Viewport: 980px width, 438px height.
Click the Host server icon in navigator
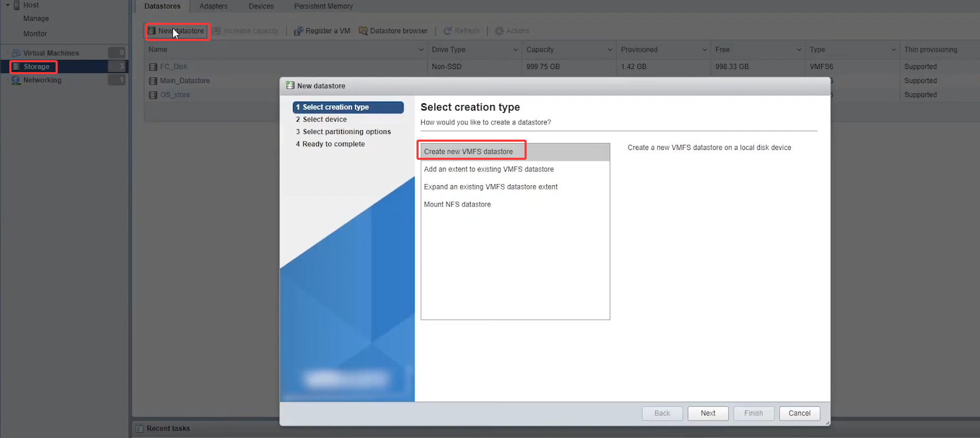point(17,5)
